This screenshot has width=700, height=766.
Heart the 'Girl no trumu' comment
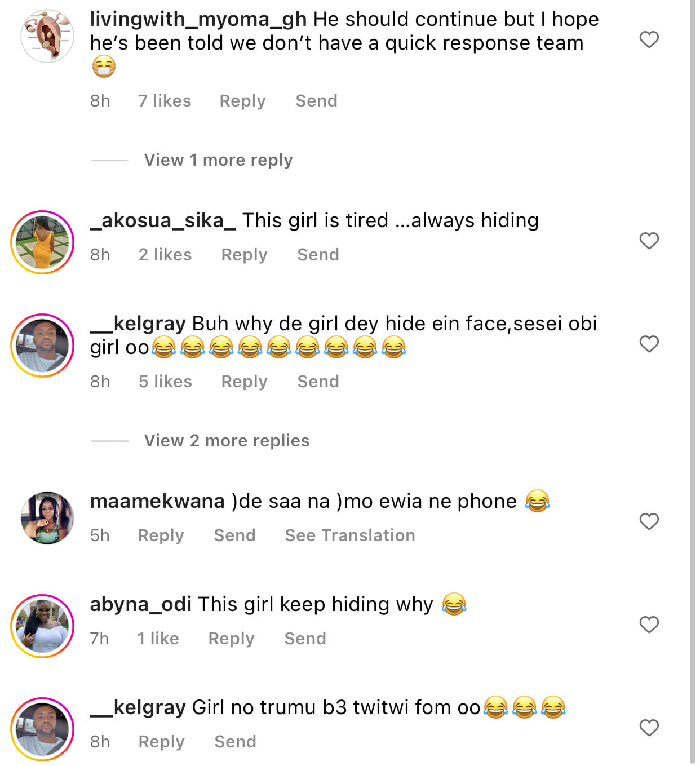click(x=649, y=728)
